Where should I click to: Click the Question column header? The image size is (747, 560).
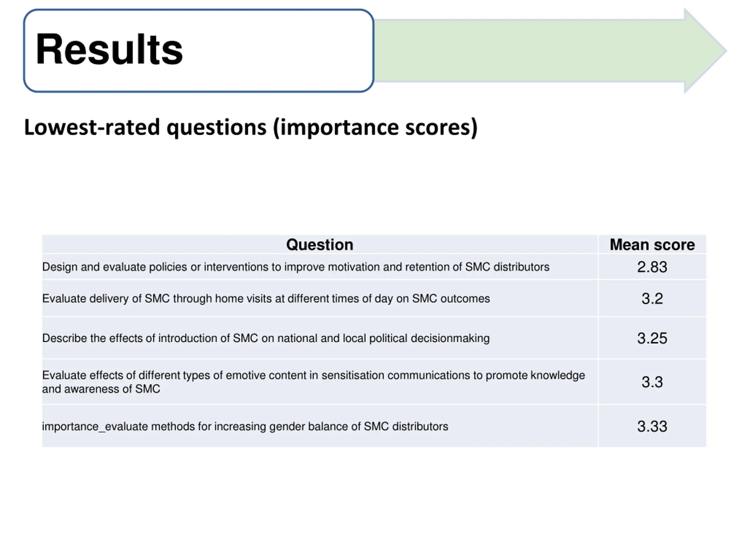coord(320,244)
